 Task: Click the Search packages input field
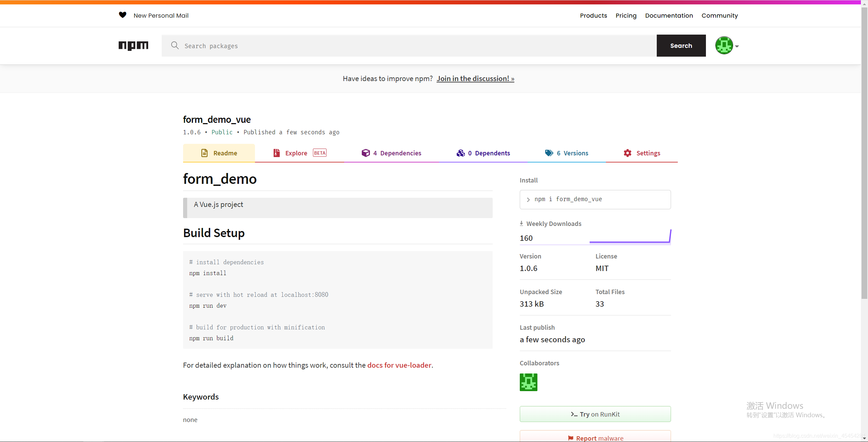(x=407, y=46)
